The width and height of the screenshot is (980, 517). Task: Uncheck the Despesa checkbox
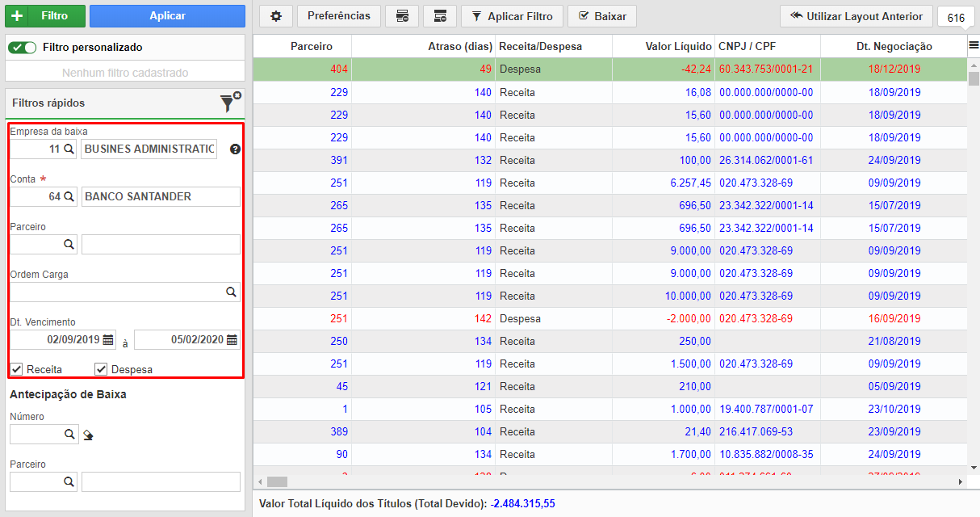click(x=101, y=369)
